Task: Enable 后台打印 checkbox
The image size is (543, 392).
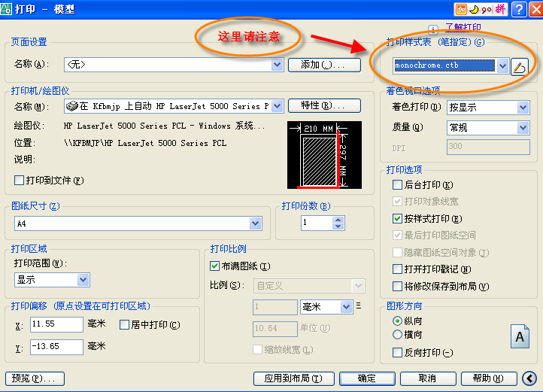Action: [398, 185]
